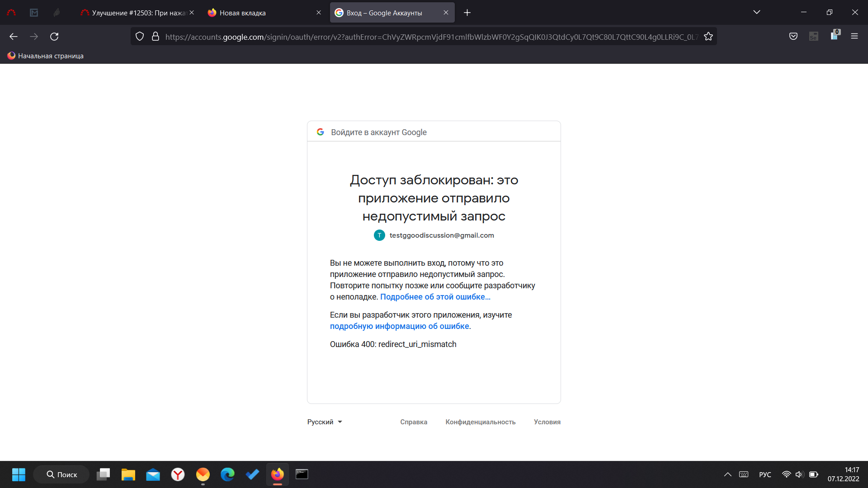Open a new tab with plus button
The width and height of the screenshot is (868, 488).
click(467, 13)
